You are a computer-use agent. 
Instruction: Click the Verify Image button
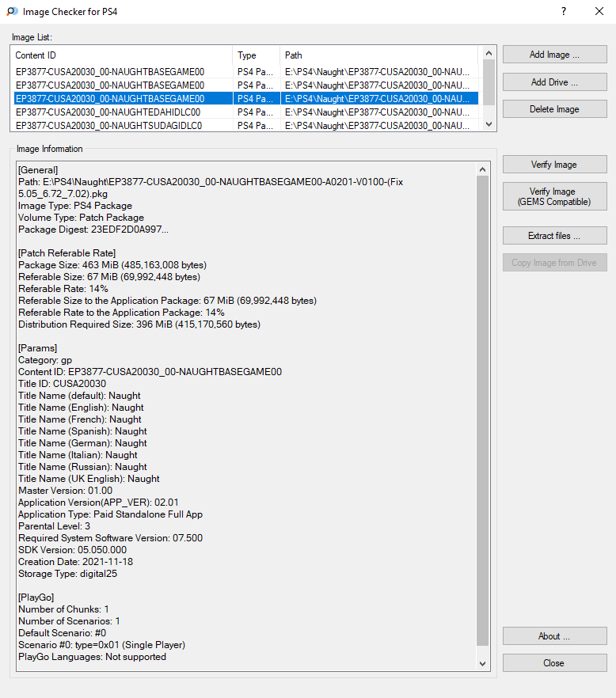554,165
